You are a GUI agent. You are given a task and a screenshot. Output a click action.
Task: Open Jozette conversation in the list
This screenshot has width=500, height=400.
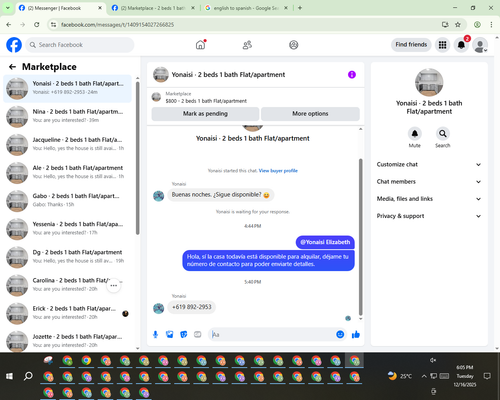(x=68, y=341)
